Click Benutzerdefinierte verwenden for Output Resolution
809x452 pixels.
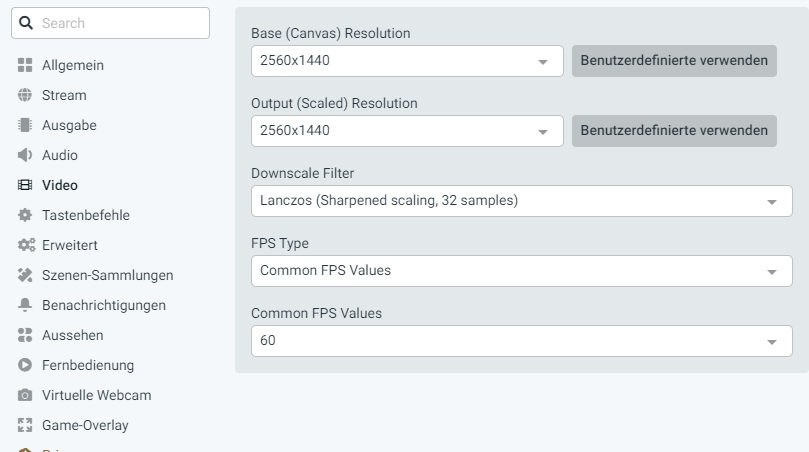pos(674,131)
